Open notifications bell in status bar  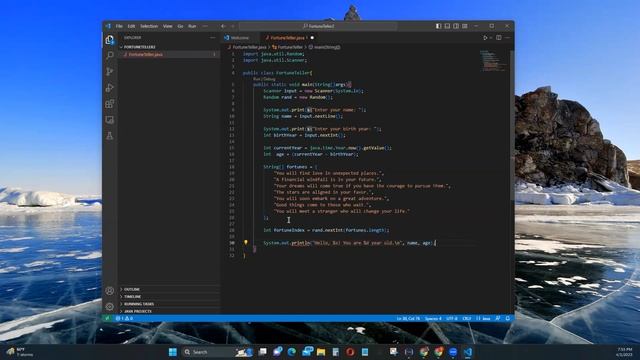pyautogui.click(x=508, y=318)
